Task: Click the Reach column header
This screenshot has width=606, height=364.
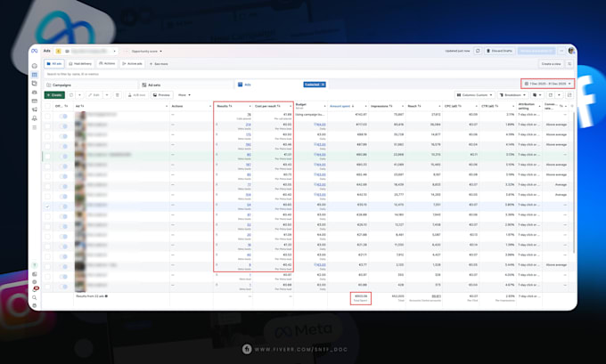Action: tap(423, 106)
